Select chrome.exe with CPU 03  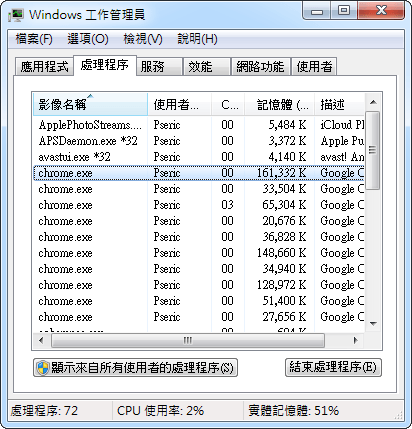coord(199,205)
